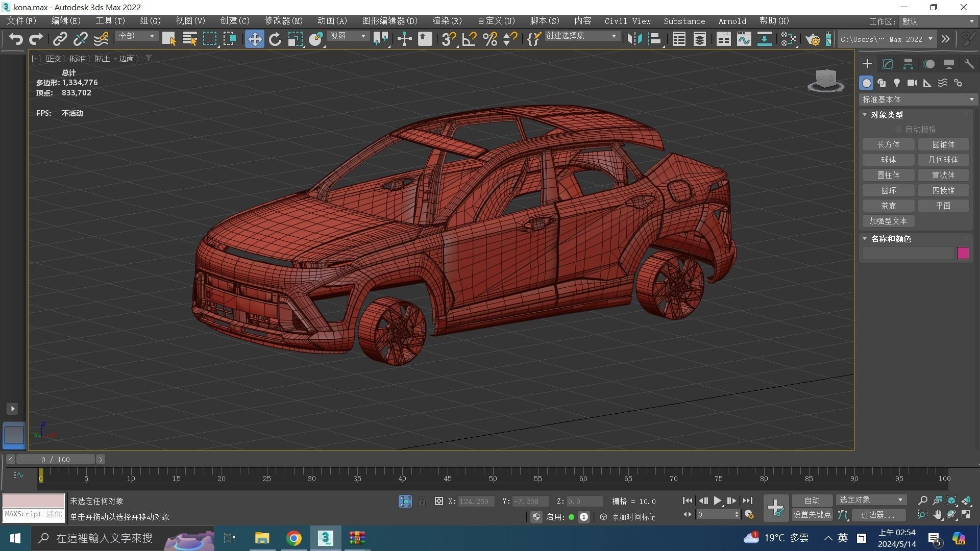
Task: Click the Align tool icon
Action: click(654, 39)
